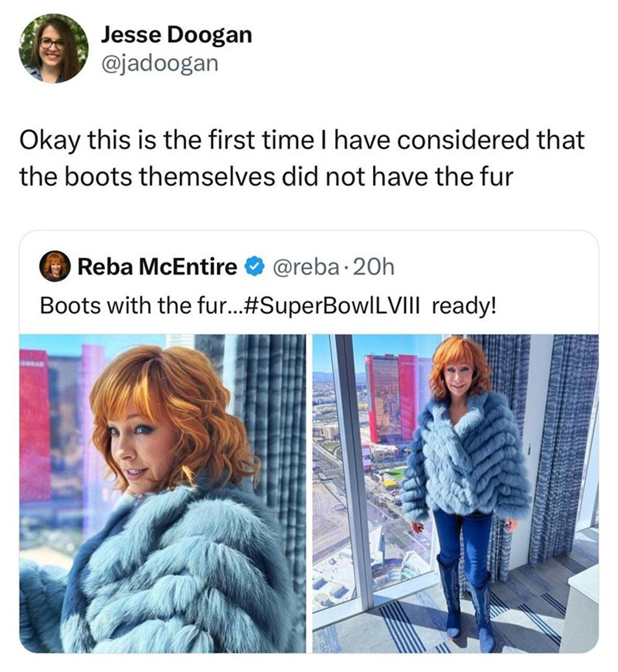Image resolution: width=618 pixels, height=672 pixels.
Task: Open Reba McEntire's small avatar in quote
Action: [55, 266]
